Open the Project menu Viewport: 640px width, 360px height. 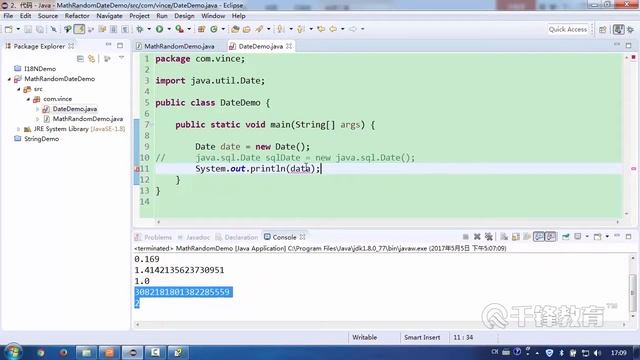(x=139, y=16)
